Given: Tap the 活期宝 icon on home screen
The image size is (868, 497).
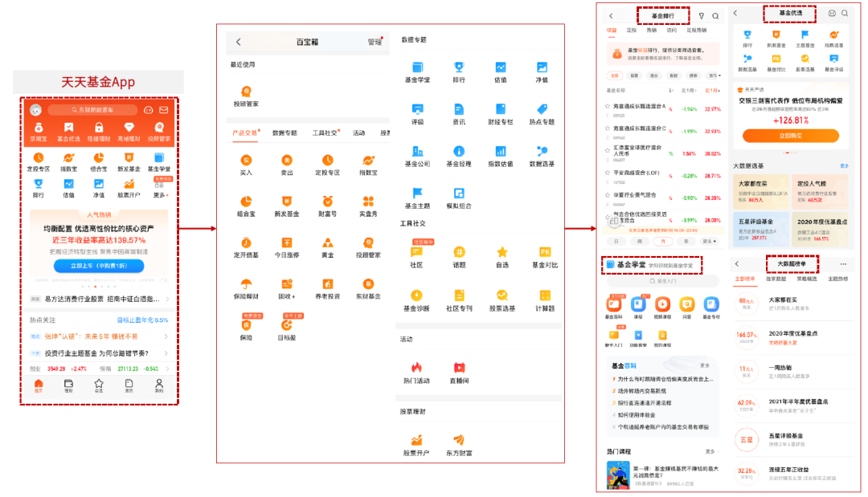Looking at the screenshot, I should (x=39, y=130).
